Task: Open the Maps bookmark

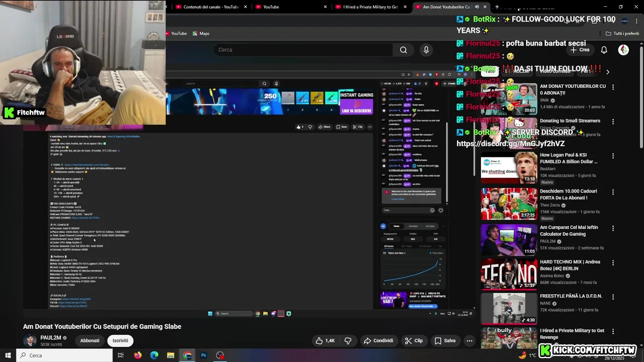Action: pyautogui.click(x=201, y=33)
